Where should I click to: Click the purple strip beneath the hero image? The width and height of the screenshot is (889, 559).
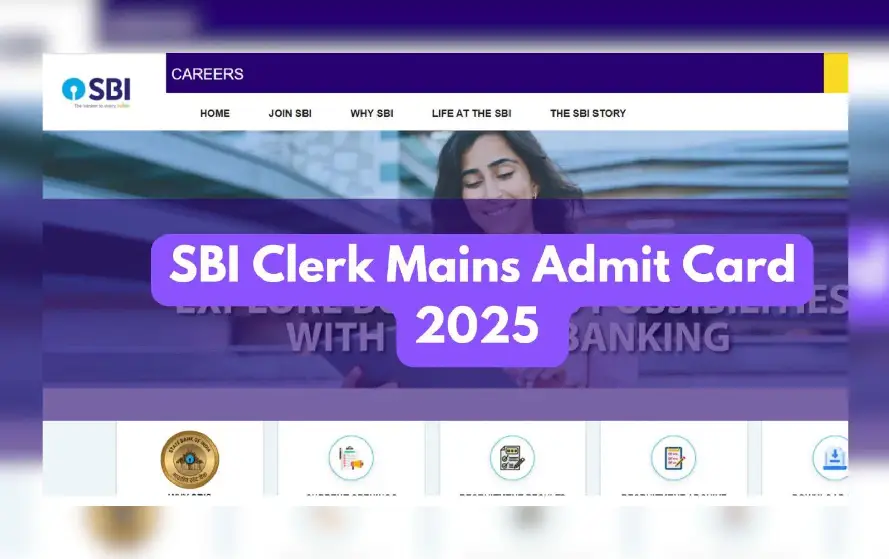click(445, 404)
